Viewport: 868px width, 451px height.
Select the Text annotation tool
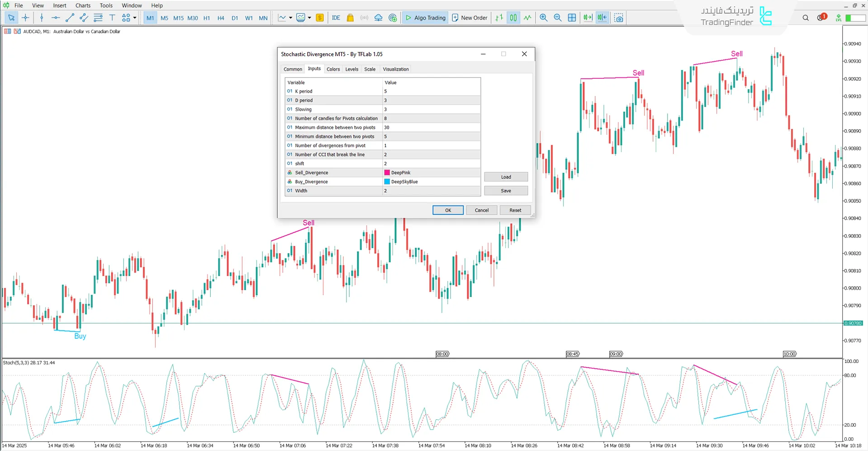tap(112, 18)
